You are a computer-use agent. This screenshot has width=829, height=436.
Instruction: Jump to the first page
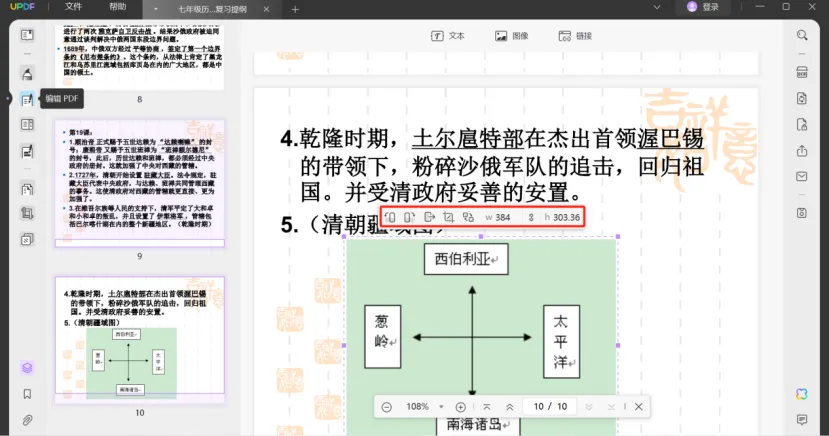pos(486,407)
